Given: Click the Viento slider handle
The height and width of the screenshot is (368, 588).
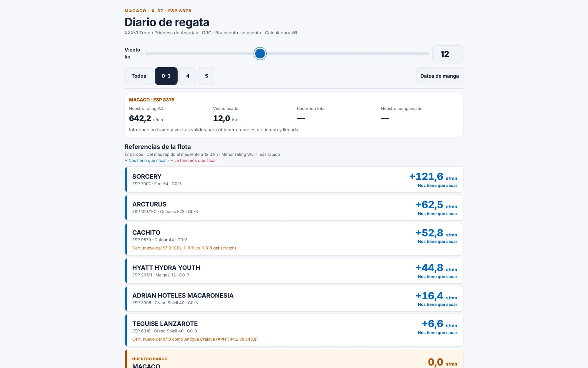Looking at the screenshot, I should (x=260, y=54).
